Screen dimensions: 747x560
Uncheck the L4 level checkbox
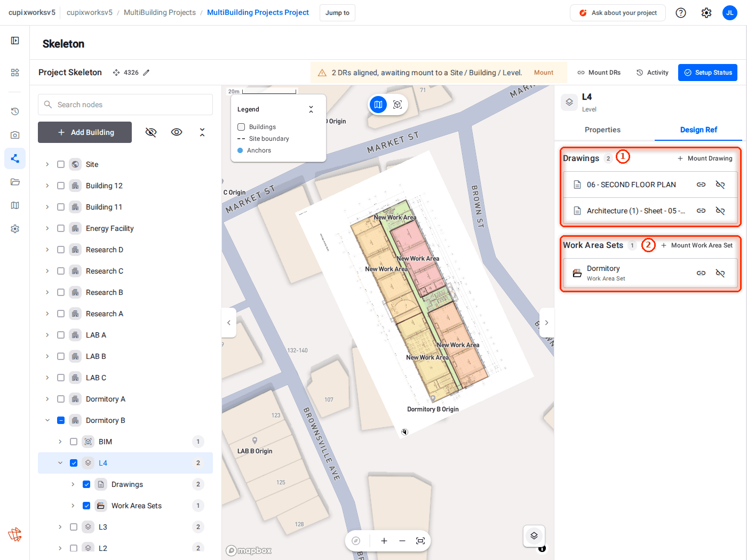74,463
